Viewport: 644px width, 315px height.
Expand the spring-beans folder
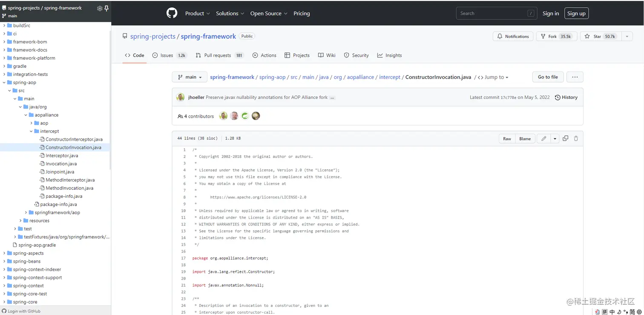(4, 261)
